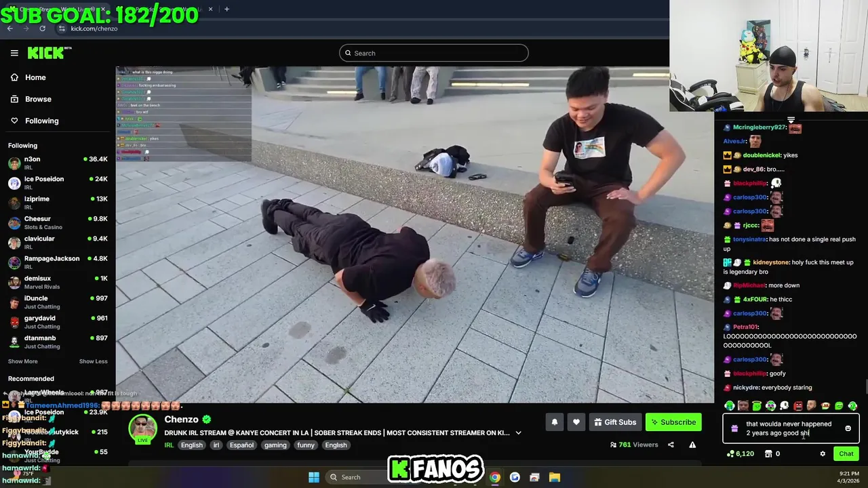The image size is (868, 488).
Task: Click the funny tag
Action: [x=306, y=445]
